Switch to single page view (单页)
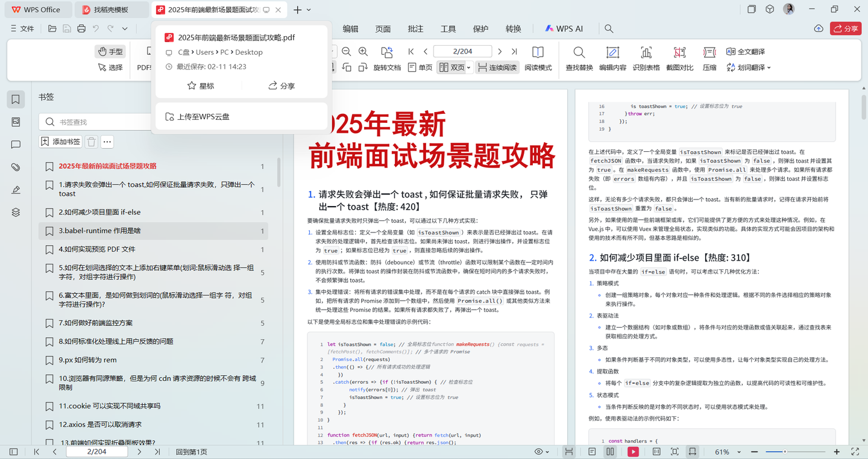This screenshot has height=459, width=868. (x=420, y=67)
